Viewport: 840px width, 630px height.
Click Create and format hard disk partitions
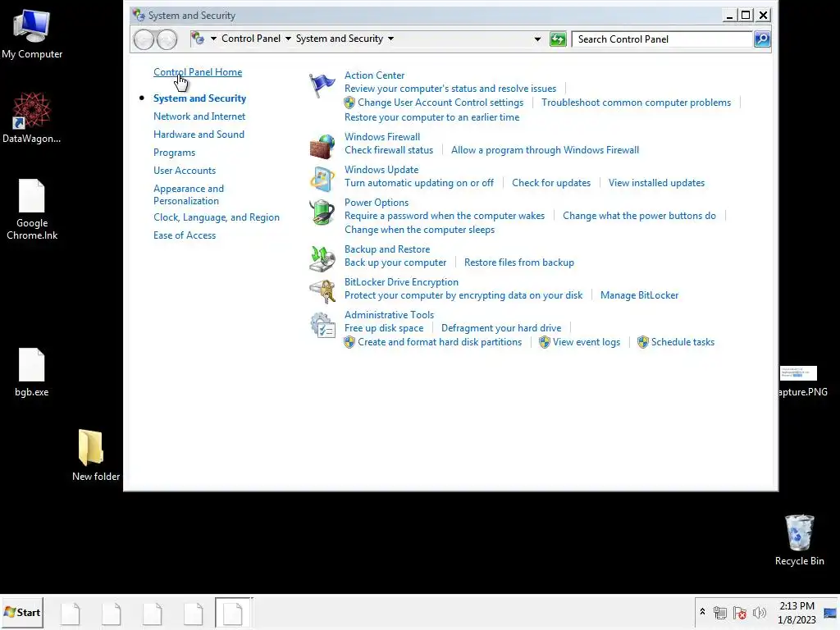tap(440, 342)
